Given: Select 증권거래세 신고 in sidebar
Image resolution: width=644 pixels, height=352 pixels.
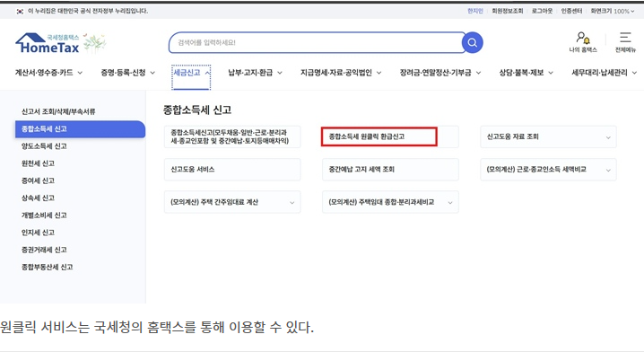Looking at the screenshot, I should point(44,250).
